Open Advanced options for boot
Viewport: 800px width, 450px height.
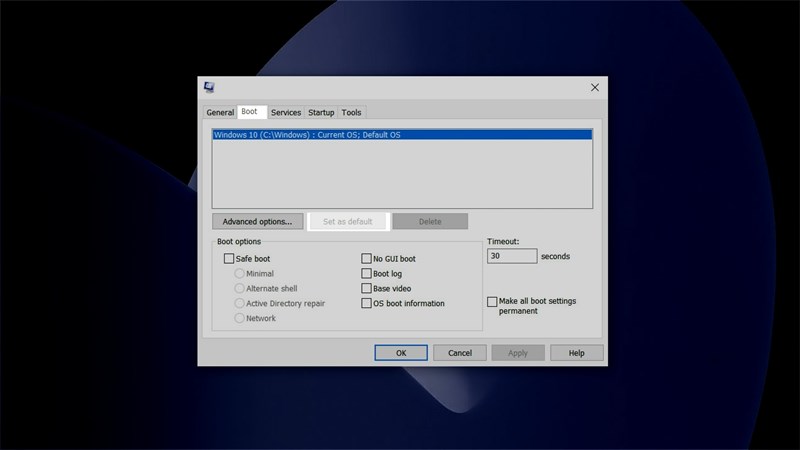(x=258, y=221)
